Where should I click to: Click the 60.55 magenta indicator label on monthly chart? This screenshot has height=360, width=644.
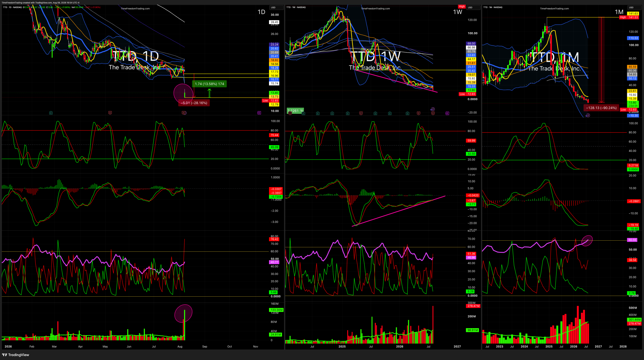coord(632,240)
